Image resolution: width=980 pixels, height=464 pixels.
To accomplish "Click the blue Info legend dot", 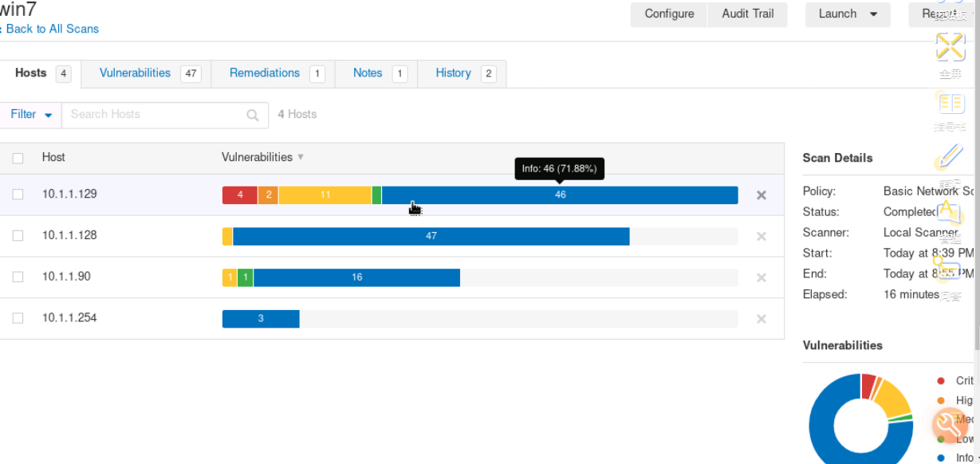I will (941, 458).
